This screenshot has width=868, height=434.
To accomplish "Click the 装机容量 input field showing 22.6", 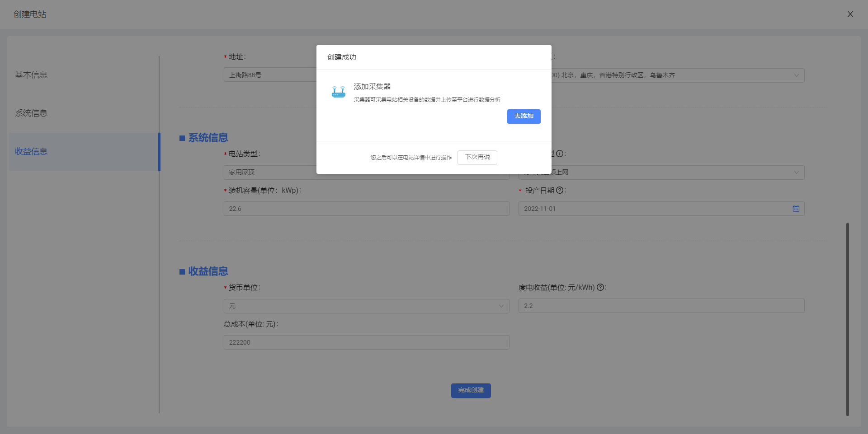I will pos(366,209).
